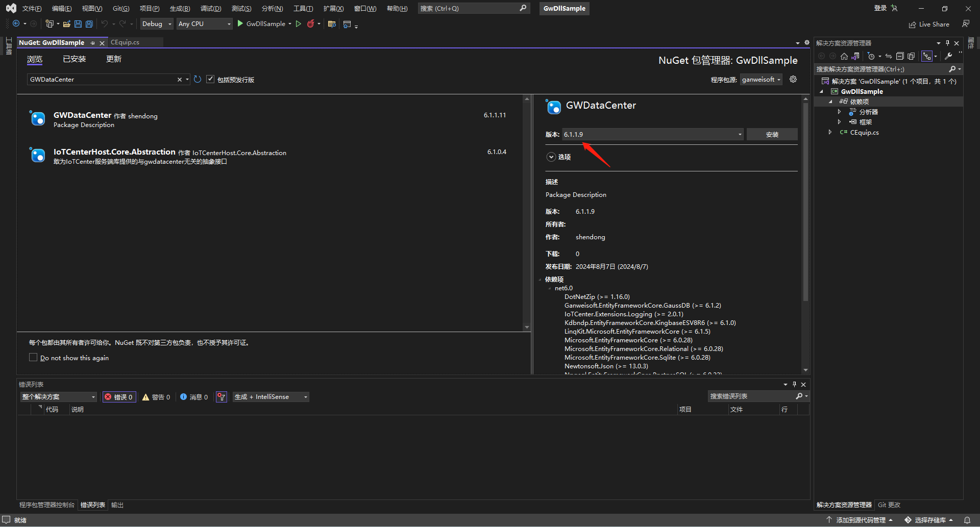Click Home icon in Solution Explorer toolbar

844,56
